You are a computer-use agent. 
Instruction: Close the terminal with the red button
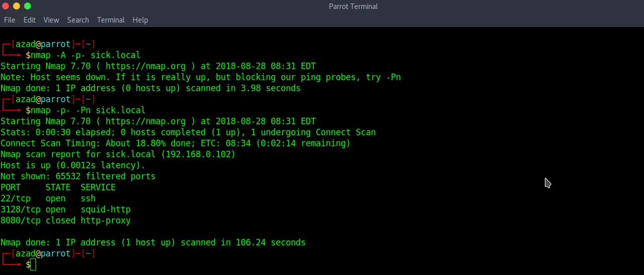(x=6, y=6)
